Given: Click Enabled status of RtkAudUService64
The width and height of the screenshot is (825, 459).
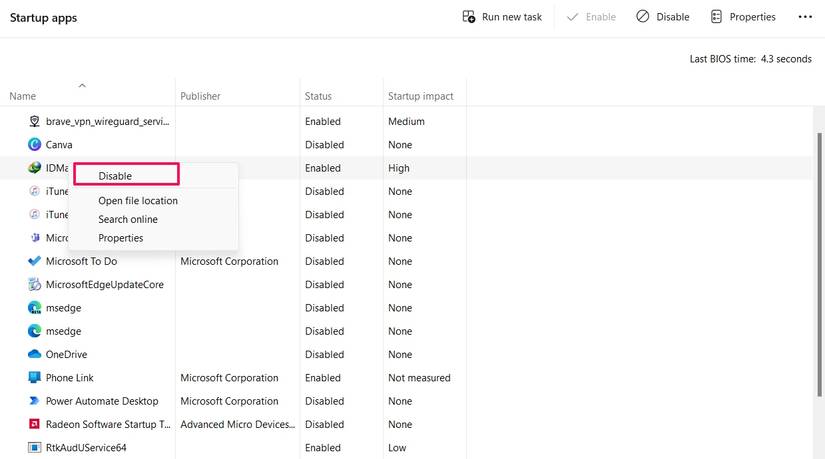Looking at the screenshot, I should [323, 447].
